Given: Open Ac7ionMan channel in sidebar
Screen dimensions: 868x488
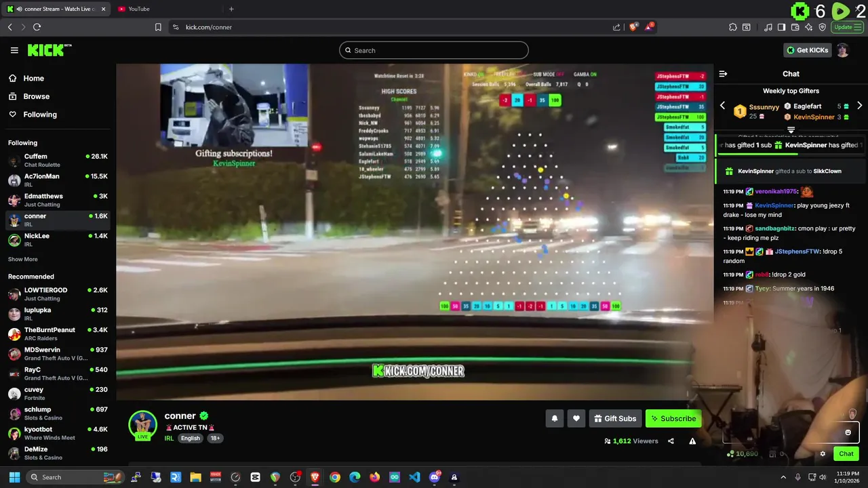Looking at the screenshot, I should click(x=58, y=180).
